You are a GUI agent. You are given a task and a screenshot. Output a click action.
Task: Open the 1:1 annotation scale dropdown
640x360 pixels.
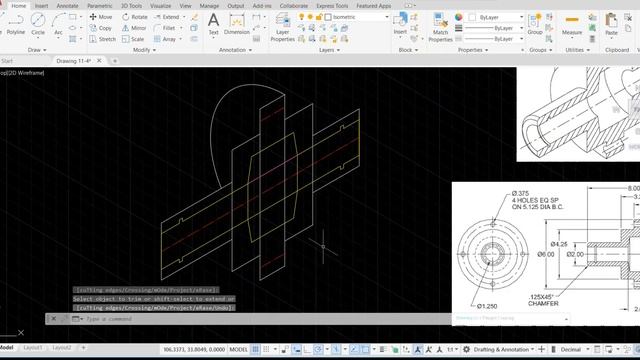(452, 349)
